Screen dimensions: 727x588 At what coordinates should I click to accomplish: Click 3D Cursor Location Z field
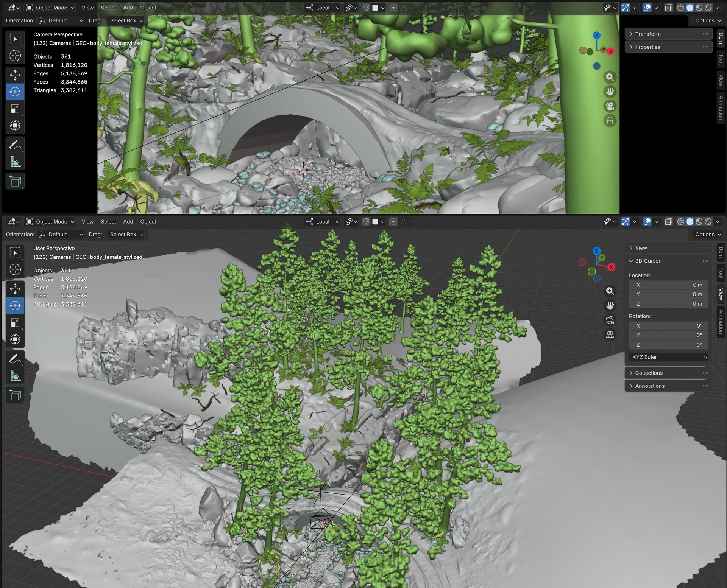coord(669,304)
